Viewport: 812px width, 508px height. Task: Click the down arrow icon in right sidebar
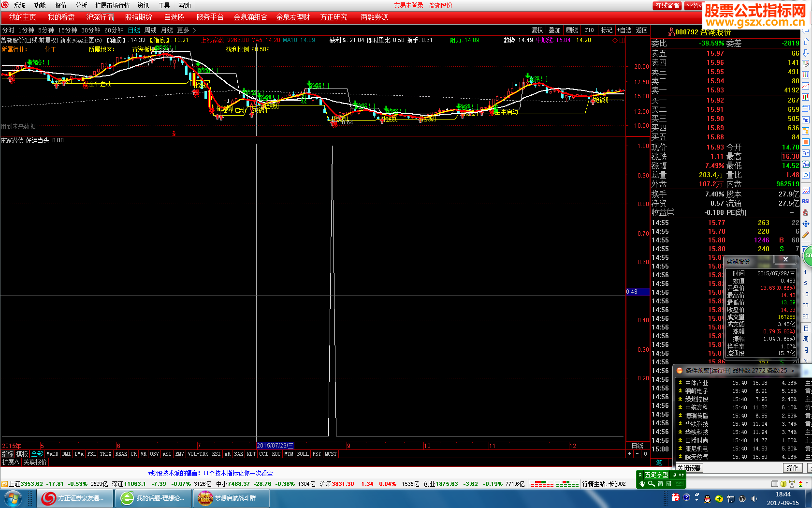(806, 53)
